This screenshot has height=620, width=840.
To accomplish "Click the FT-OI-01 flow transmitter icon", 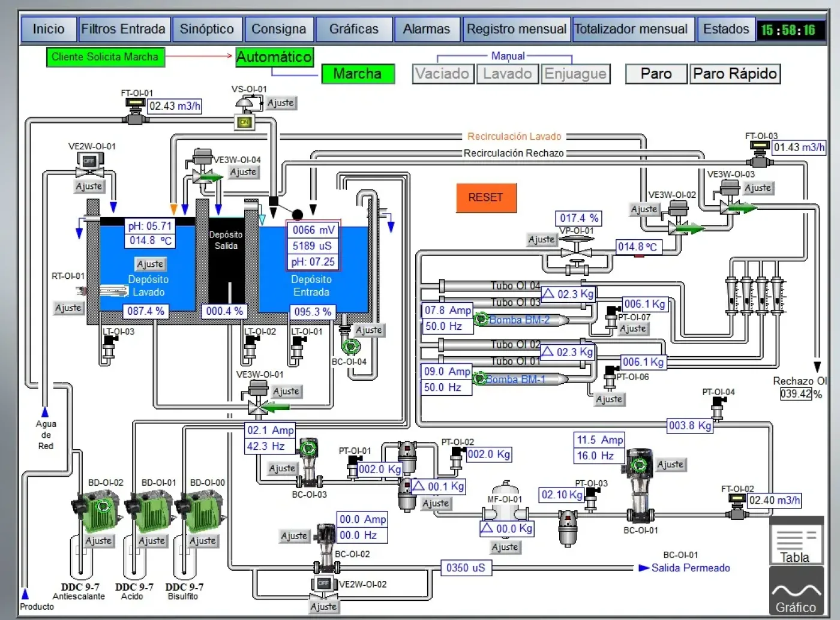I will click(136, 110).
